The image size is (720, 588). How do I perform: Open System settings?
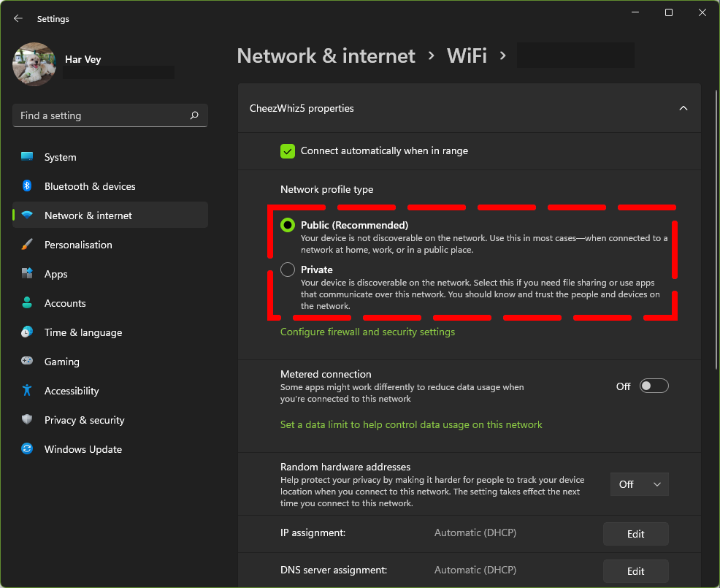pos(110,157)
